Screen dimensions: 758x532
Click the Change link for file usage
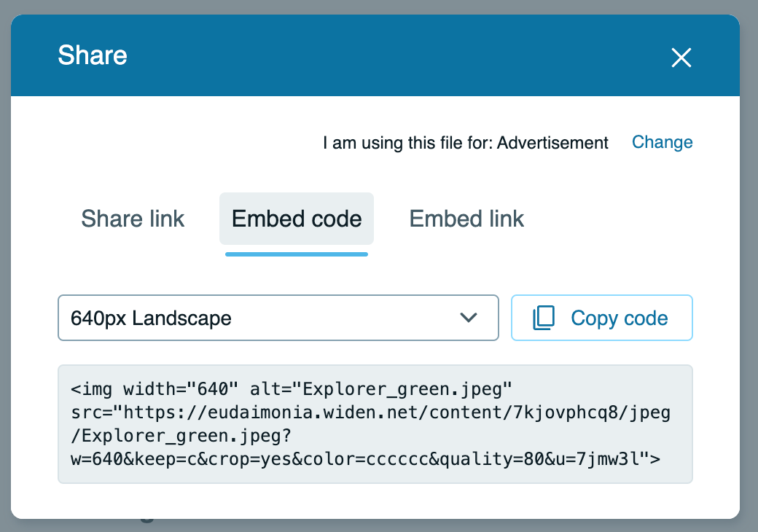(662, 142)
